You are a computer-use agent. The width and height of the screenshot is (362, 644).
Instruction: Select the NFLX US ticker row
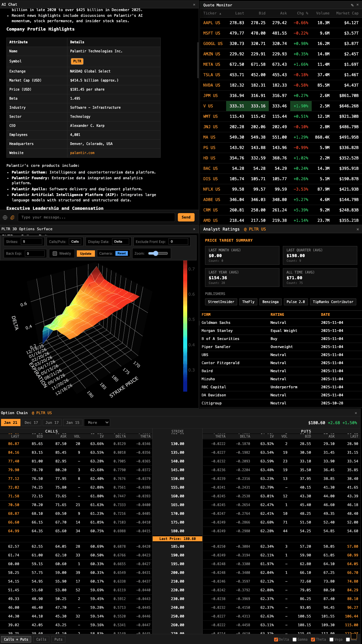(x=281, y=189)
